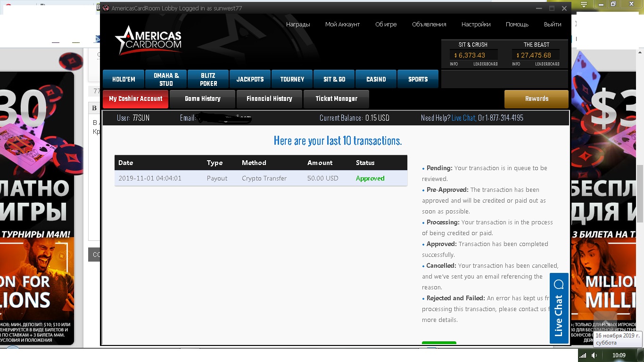
Task: Minimize the AmericasCardRoom Lobby window
Action: [539, 8]
